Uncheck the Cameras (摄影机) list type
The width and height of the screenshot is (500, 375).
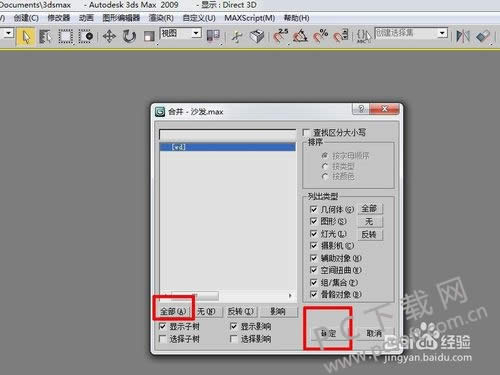click(x=313, y=246)
